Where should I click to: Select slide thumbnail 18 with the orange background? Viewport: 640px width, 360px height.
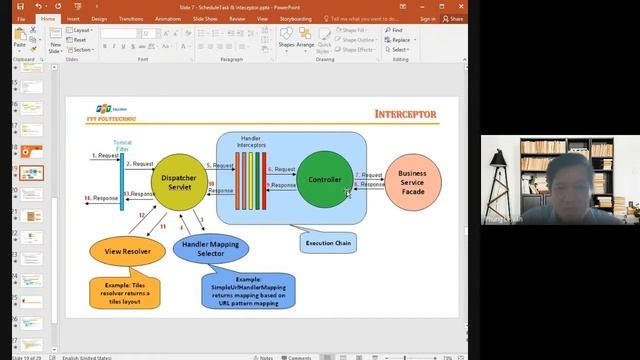31,151
